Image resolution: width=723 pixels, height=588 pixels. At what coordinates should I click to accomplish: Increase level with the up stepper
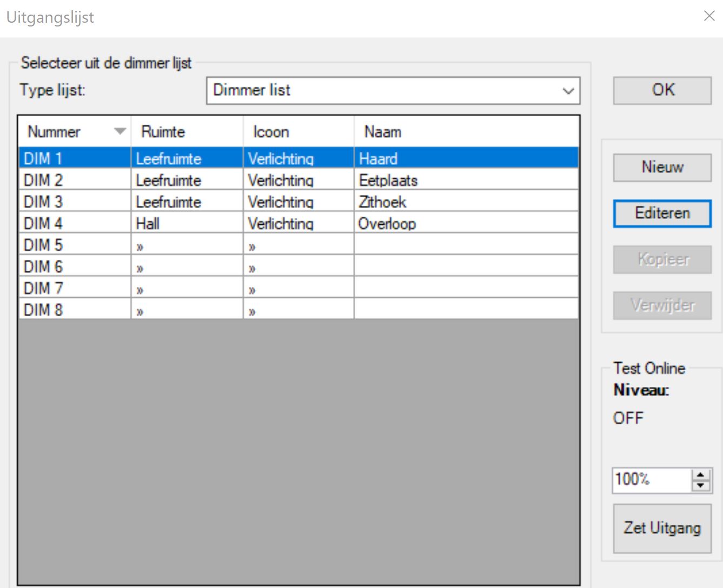(700, 475)
